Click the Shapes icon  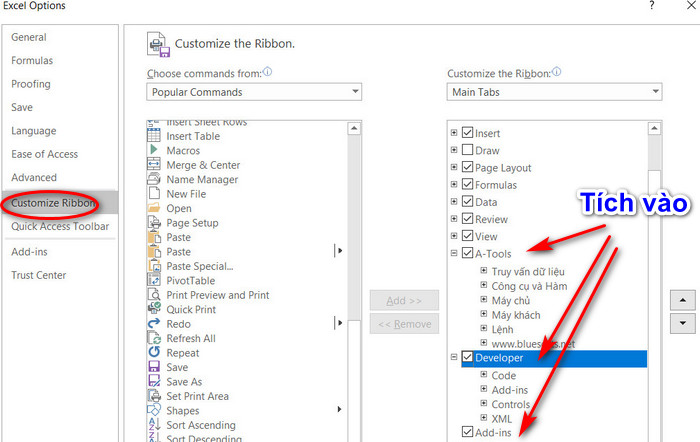tap(154, 410)
